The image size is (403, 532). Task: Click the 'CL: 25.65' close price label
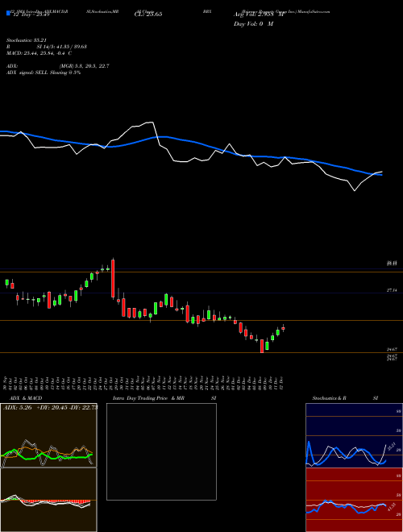pyautogui.click(x=148, y=15)
